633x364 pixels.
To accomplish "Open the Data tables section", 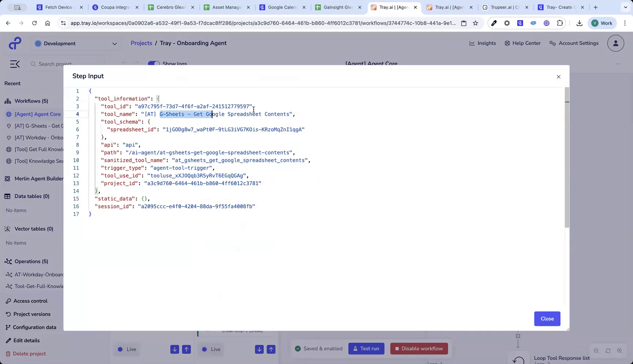I will click(x=32, y=196).
